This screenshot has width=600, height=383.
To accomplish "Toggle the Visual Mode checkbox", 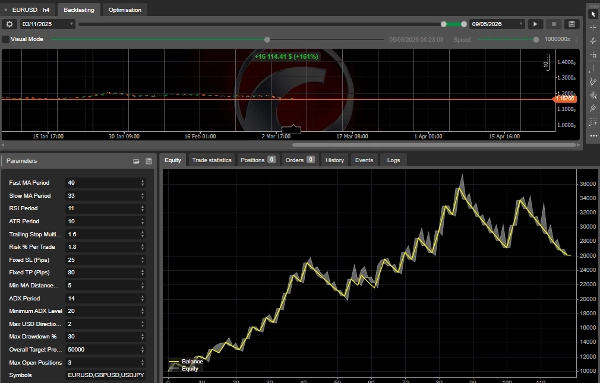I will coord(5,39).
